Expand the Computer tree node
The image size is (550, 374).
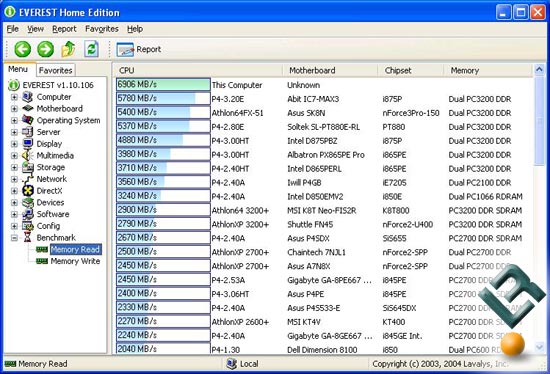pyautogui.click(x=14, y=97)
